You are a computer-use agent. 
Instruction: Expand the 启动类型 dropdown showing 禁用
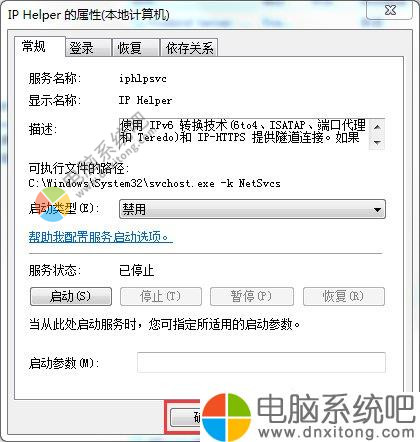point(252,209)
